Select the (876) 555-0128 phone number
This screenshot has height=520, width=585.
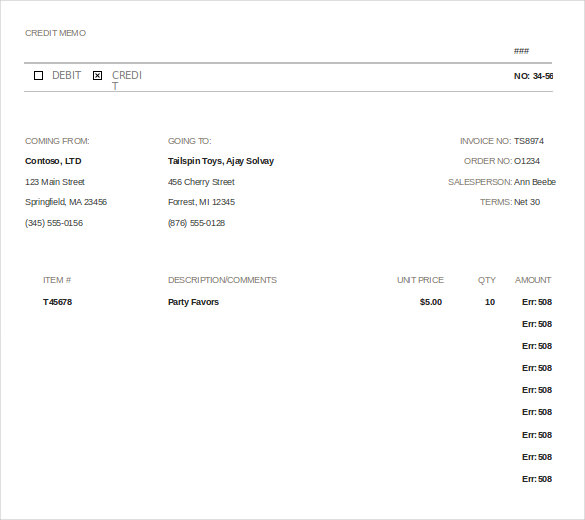(196, 223)
